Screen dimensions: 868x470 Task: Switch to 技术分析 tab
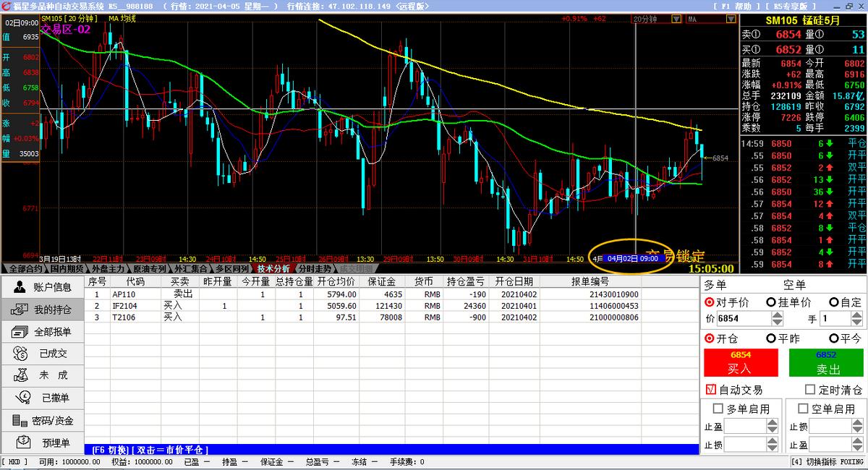tap(273, 268)
